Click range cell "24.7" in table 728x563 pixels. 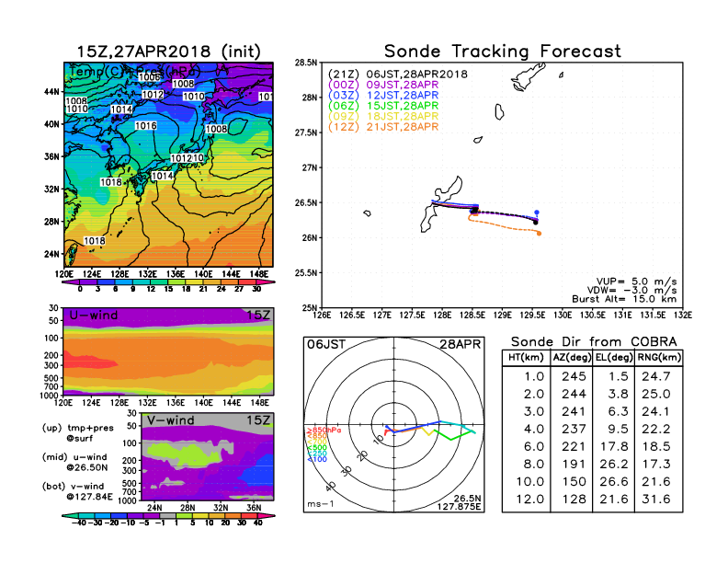click(656, 376)
